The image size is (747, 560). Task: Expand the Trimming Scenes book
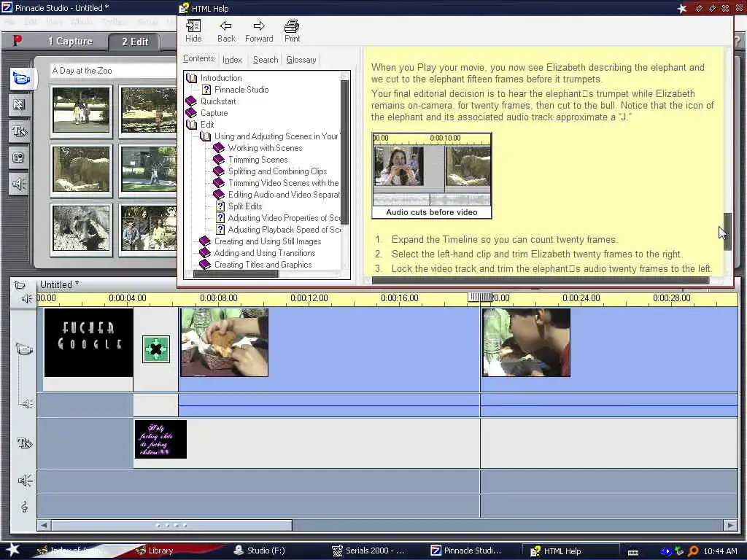coord(219,160)
